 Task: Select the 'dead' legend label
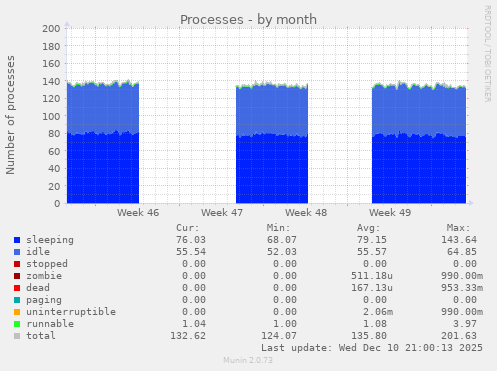[x=38, y=288]
